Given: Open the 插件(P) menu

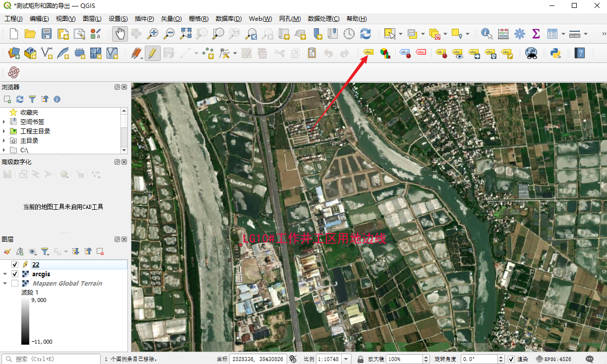Looking at the screenshot, I should [144, 19].
